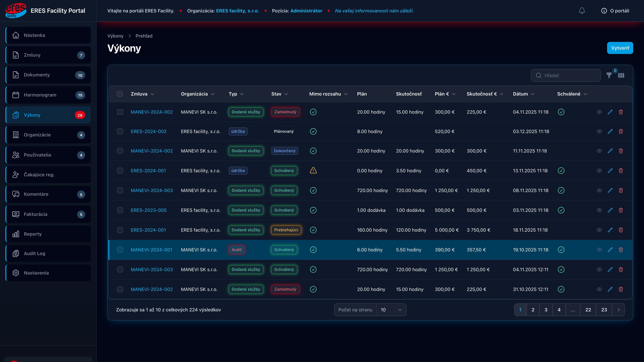644x362 pixels.
Task: Expand the Dátum column sort chevron
Action: [532, 94]
